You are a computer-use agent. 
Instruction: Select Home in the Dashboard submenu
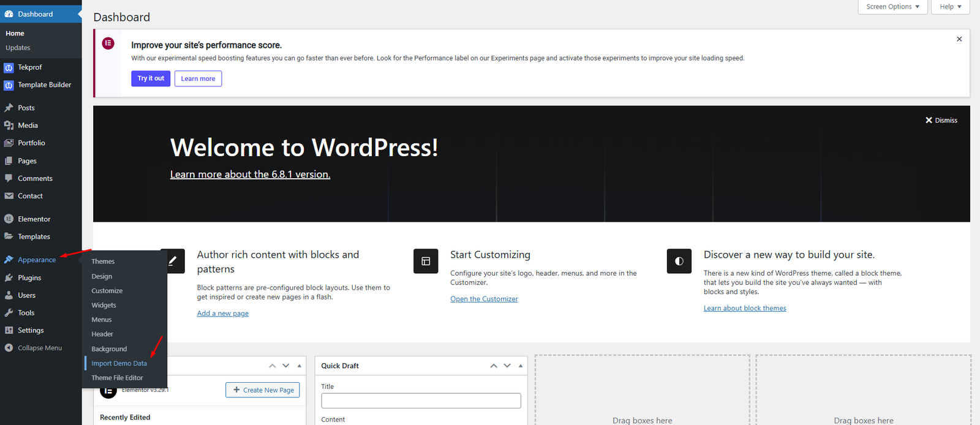15,34
